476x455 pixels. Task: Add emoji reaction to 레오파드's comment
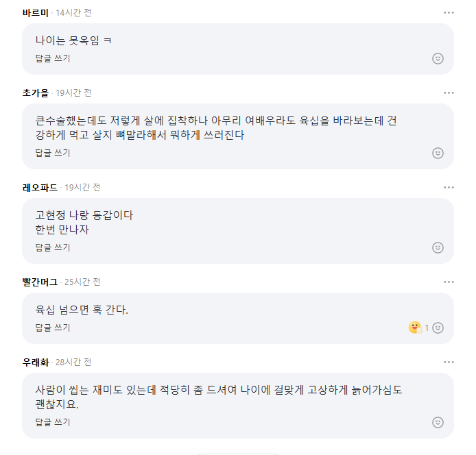click(x=438, y=247)
